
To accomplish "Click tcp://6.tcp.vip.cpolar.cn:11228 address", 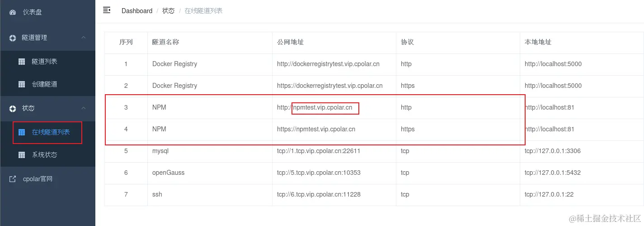I will 319,194.
